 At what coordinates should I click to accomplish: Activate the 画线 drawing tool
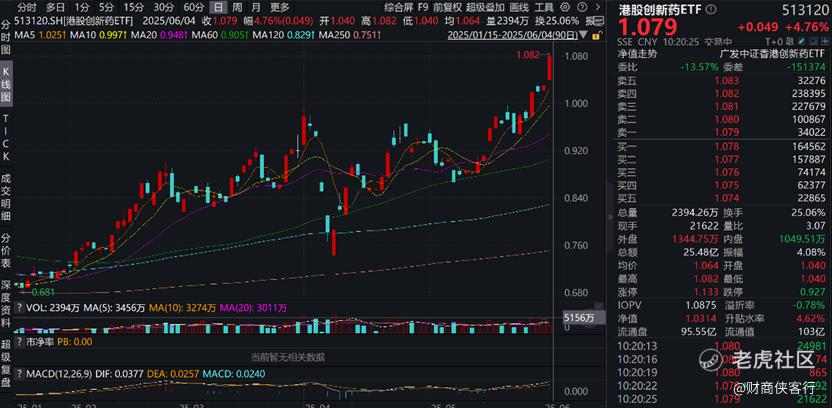click(x=519, y=7)
